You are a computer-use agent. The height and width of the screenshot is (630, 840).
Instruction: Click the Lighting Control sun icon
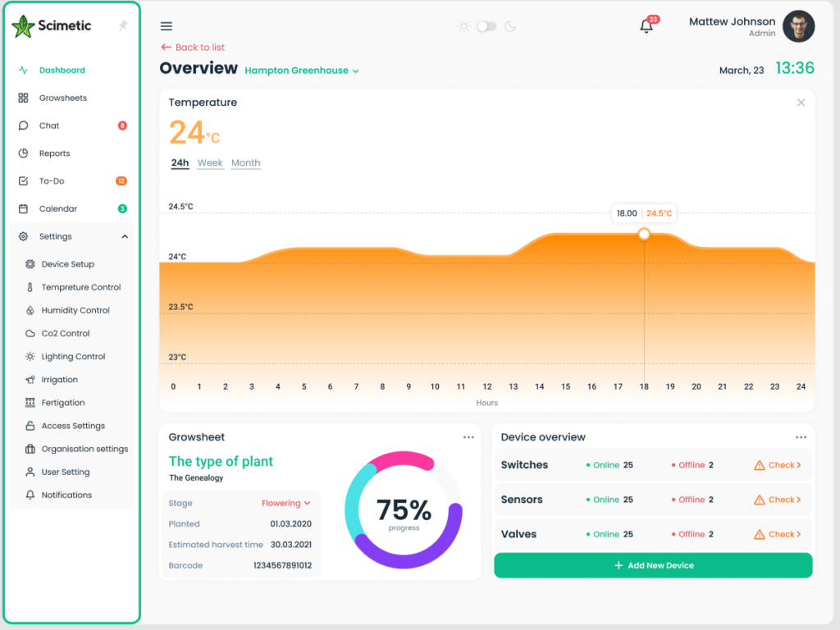30,357
